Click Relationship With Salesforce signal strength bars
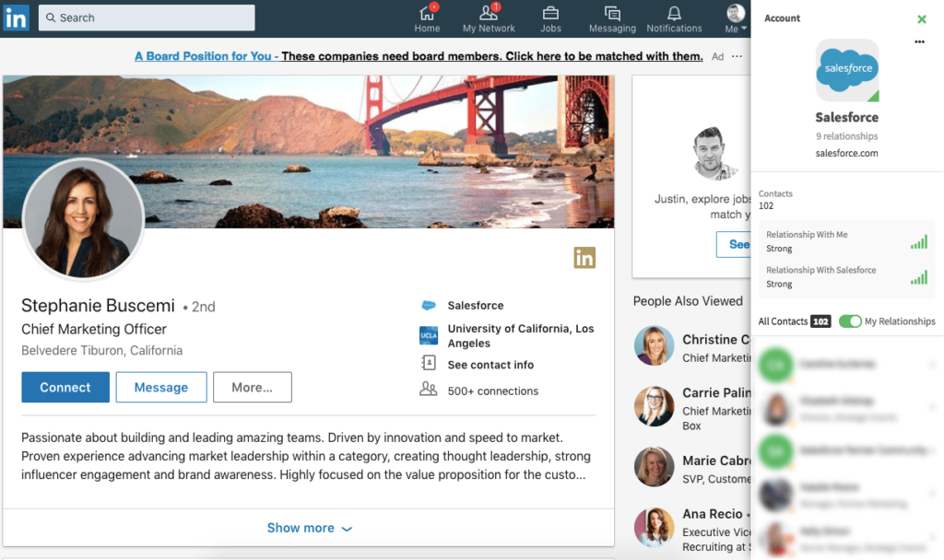The image size is (944, 560). point(919,277)
